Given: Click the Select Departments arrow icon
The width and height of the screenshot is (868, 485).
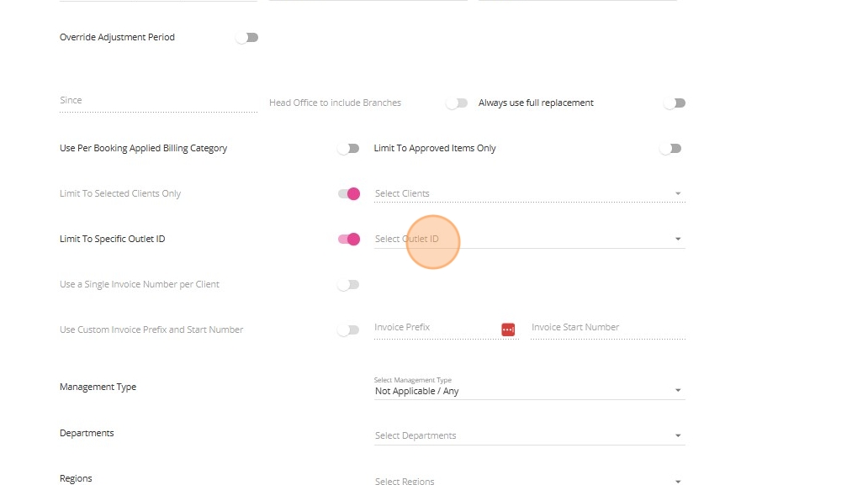Looking at the screenshot, I should 678,435.
